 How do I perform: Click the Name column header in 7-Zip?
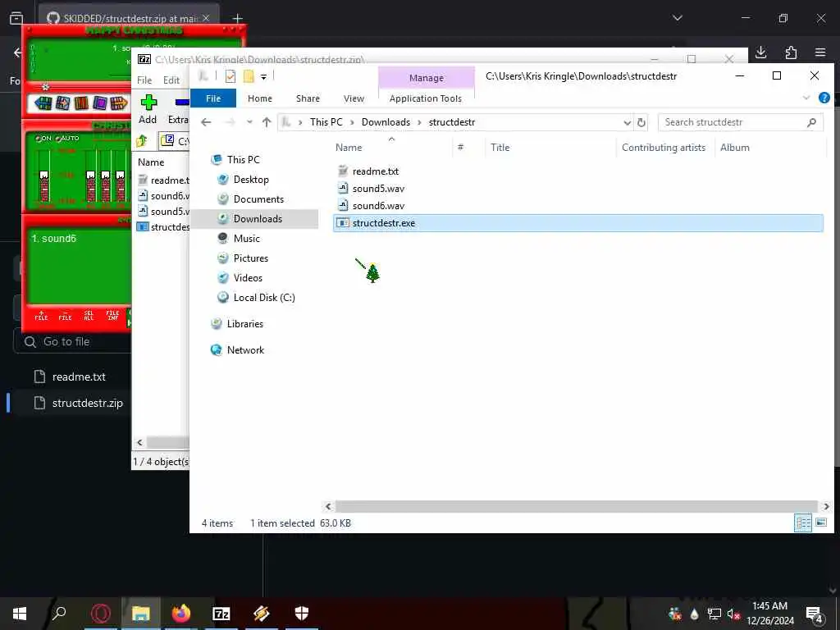(x=151, y=162)
